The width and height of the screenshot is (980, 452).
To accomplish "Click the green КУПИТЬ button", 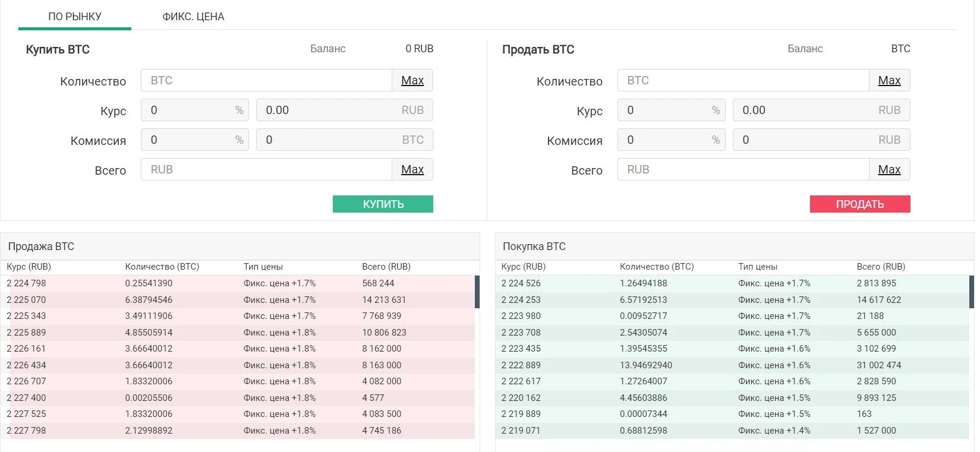I will [383, 204].
